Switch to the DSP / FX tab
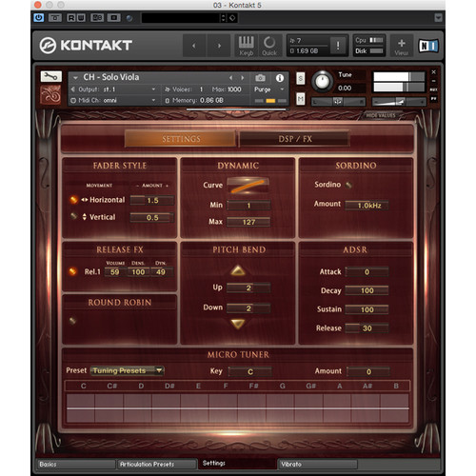 click(295, 139)
